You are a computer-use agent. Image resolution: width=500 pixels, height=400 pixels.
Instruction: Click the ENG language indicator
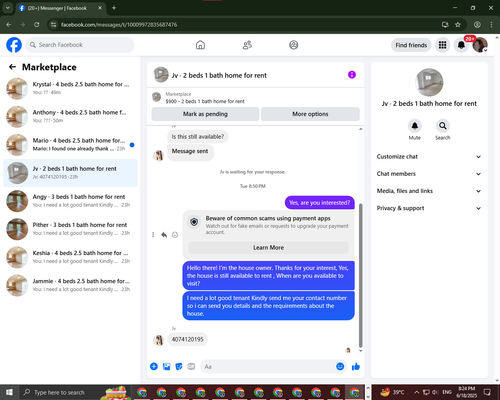click(447, 392)
